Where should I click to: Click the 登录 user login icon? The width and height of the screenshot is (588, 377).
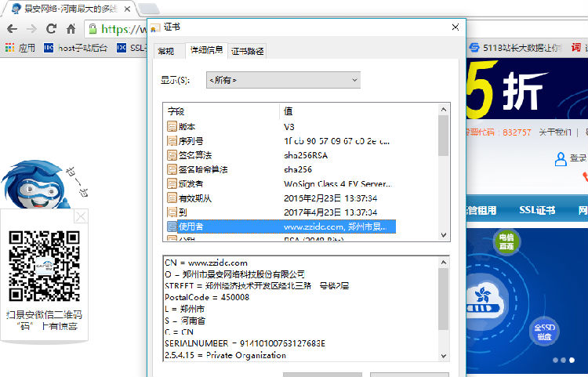point(561,159)
